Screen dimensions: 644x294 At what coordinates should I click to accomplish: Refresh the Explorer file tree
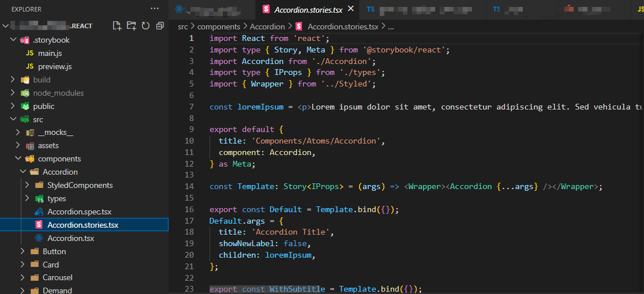(145, 26)
